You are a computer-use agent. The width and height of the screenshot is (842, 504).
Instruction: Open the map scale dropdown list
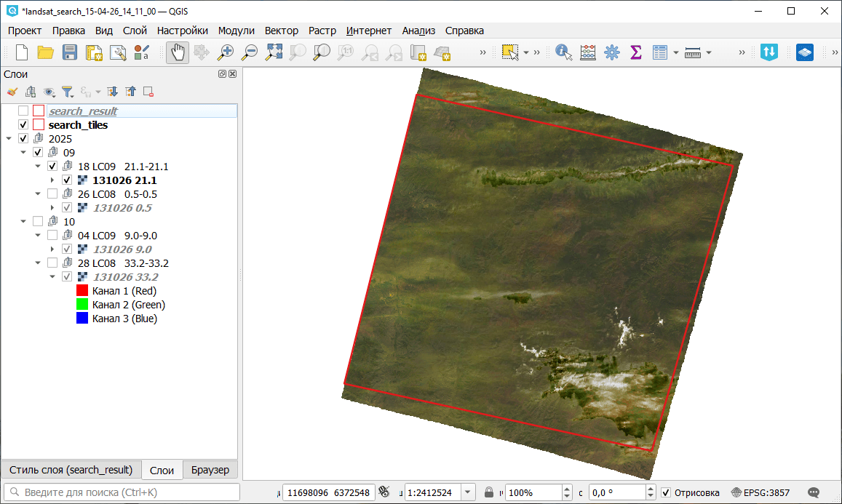[x=468, y=492]
